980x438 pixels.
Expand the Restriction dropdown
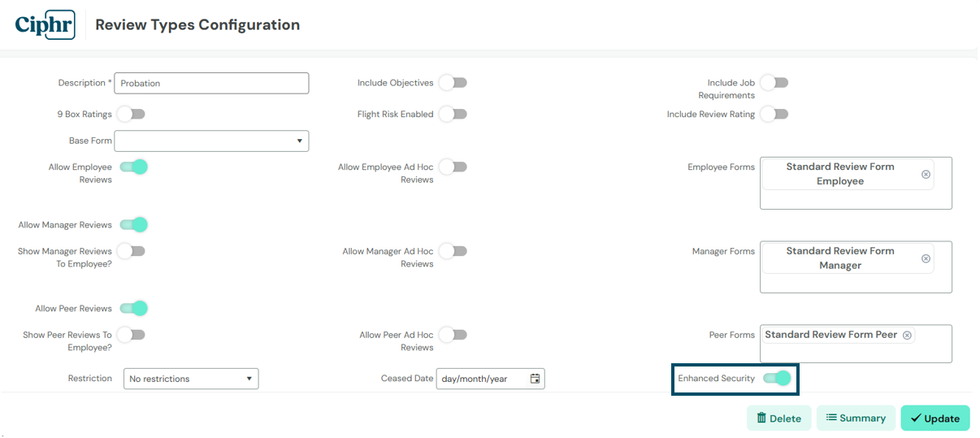click(191, 379)
